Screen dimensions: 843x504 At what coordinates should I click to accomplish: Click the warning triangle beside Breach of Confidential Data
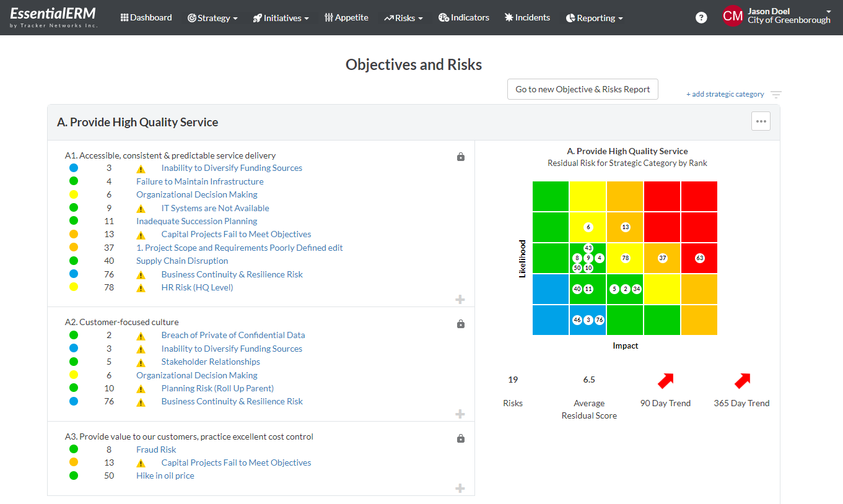[141, 335]
